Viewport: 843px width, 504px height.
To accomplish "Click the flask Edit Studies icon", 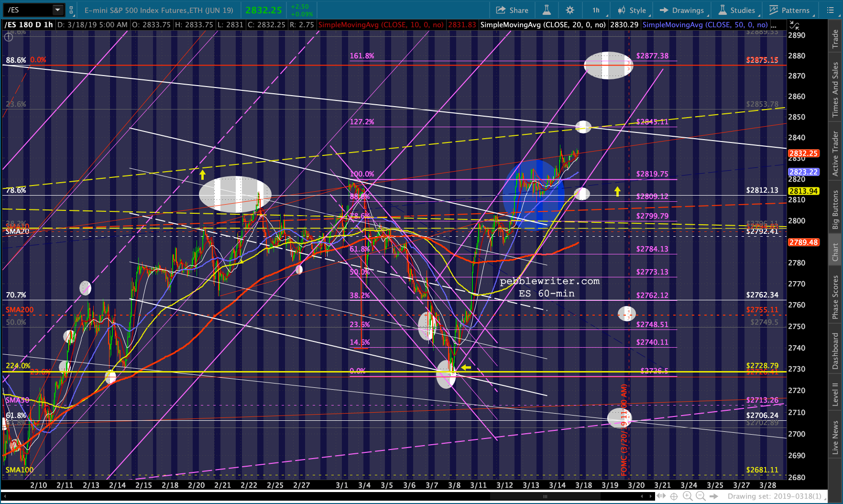I will point(547,10).
